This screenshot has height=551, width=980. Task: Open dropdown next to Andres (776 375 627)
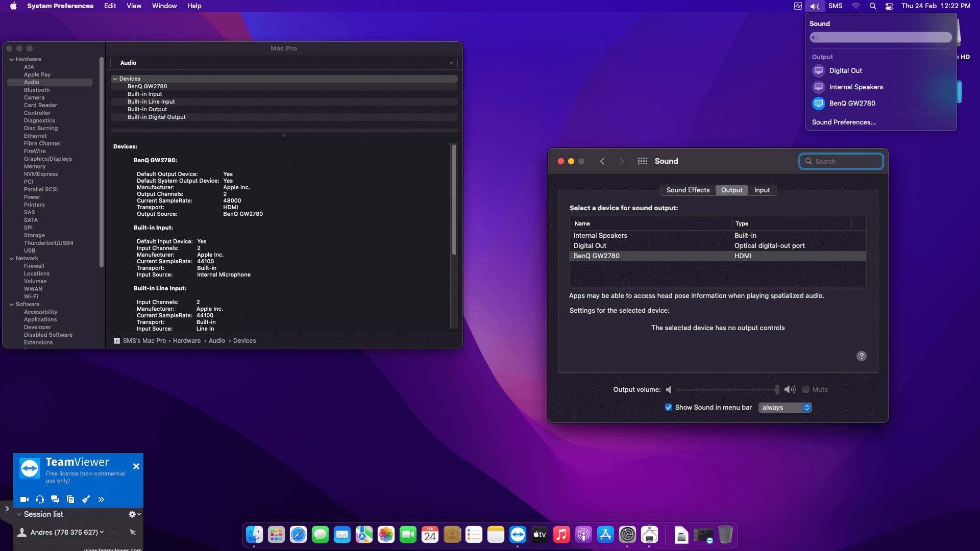[102, 532]
